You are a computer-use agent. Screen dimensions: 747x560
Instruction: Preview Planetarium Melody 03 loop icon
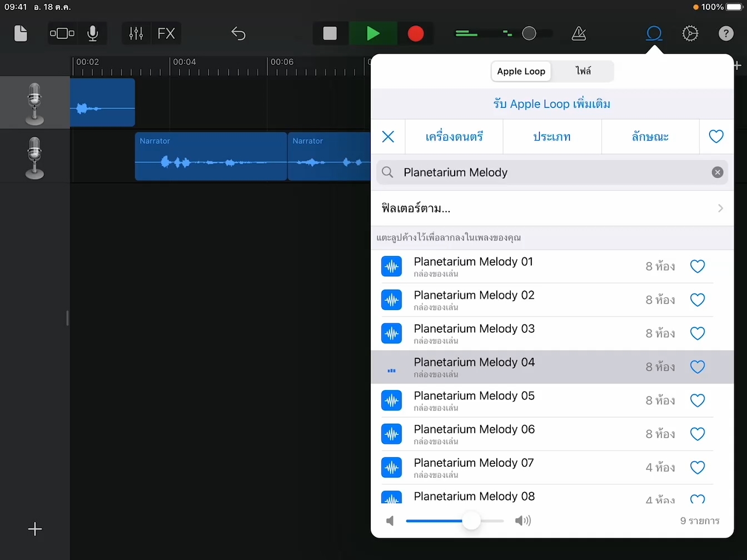(x=391, y=333)
